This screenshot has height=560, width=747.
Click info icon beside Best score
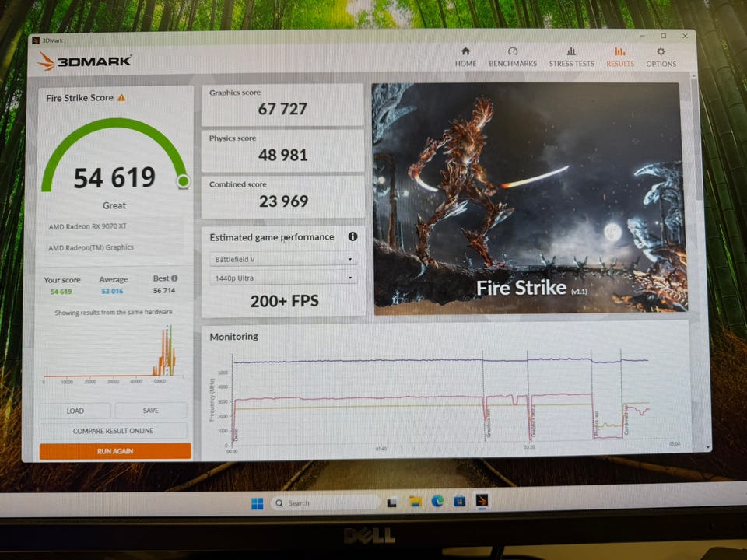coord(174,278)
